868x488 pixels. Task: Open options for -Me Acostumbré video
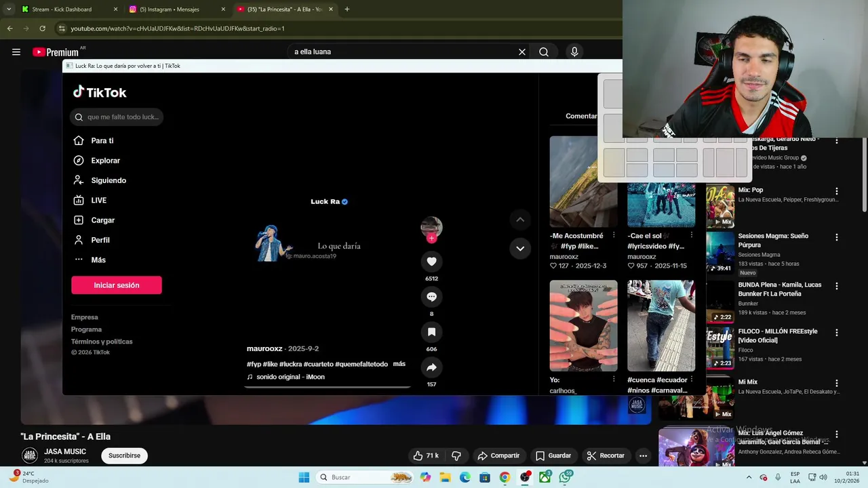point(614,235)
